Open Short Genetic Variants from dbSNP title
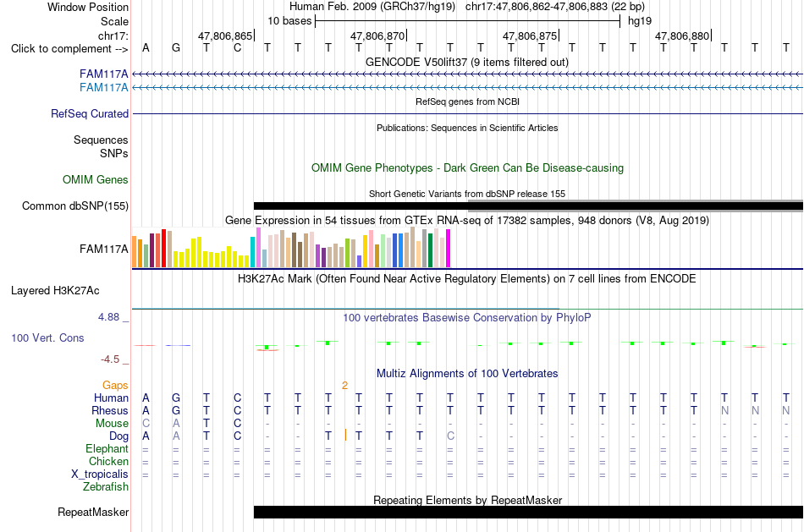Viewport: 804px width, 532px height. tap(467, 194)
